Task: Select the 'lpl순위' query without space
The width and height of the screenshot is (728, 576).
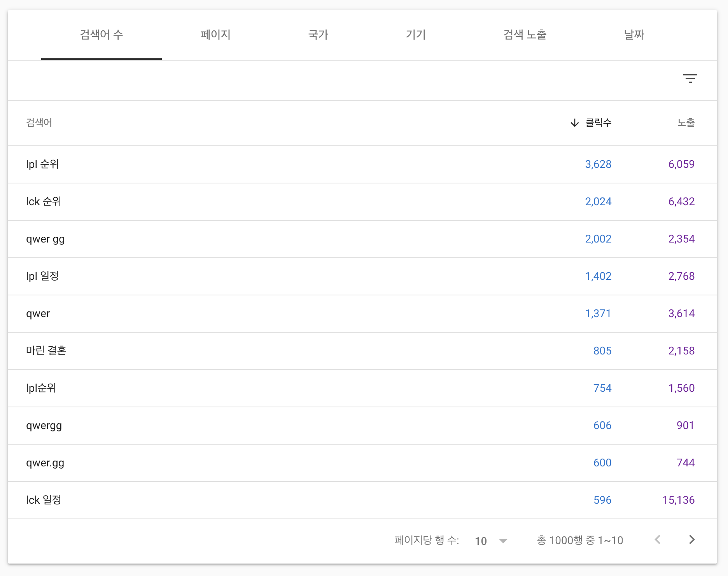Action: coord(362,388)
